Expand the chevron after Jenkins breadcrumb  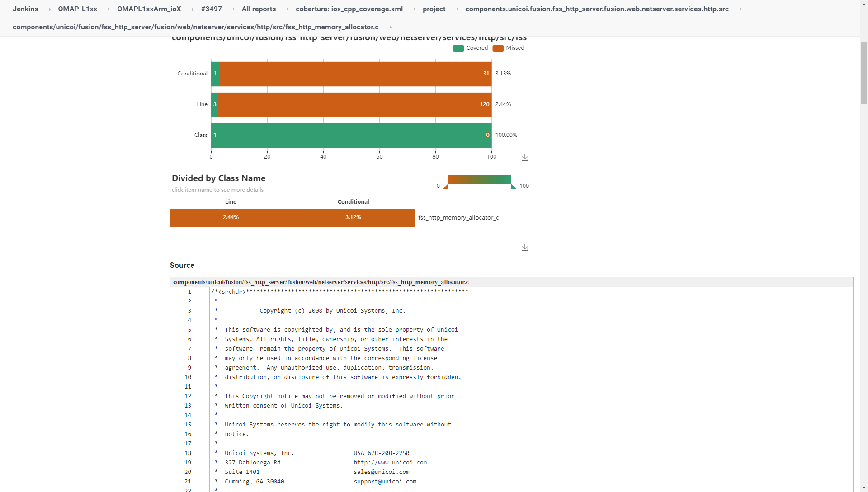coord(50,9)
